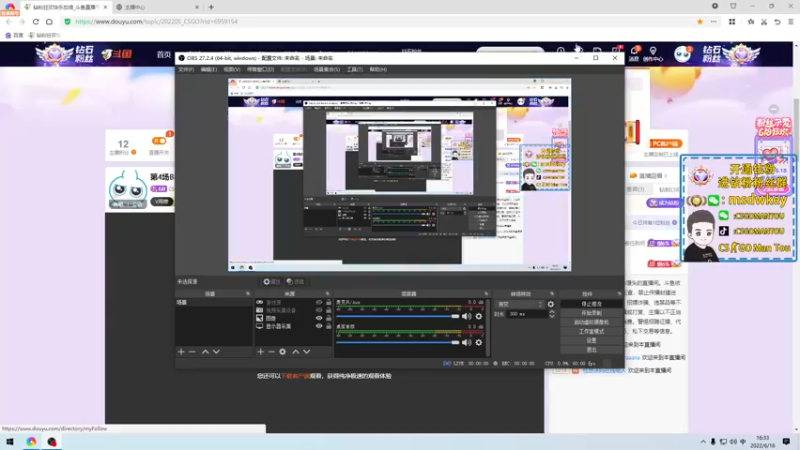Show the video capture device source via eye icon
Viewport: 800px width, 450px height.
click(319, 310)
